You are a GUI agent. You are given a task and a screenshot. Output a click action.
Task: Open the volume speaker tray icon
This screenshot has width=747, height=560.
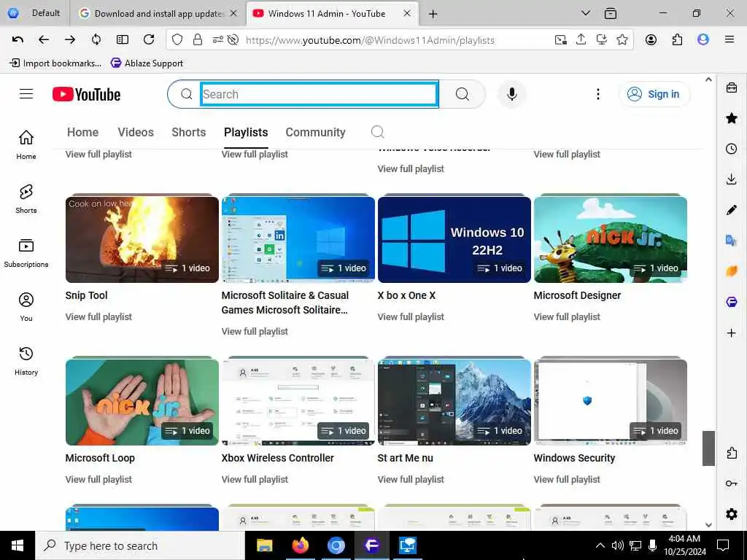click(617, 545)
